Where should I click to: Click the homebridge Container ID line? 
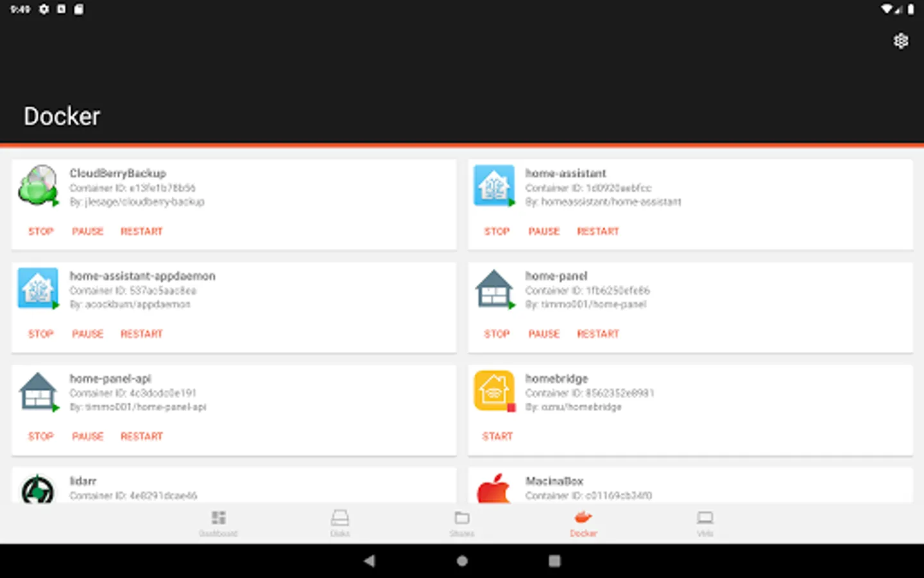(x=590, y=393)
